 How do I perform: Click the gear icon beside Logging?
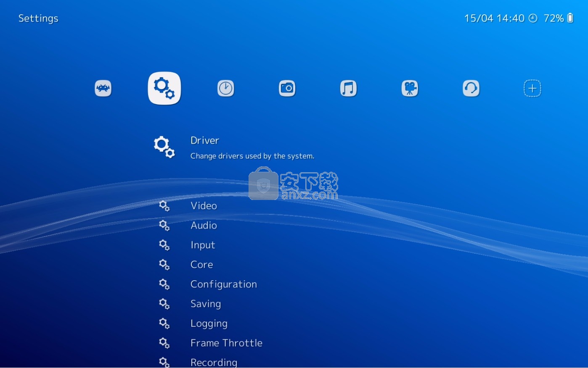pyautogui.click(x=164, y=323)
